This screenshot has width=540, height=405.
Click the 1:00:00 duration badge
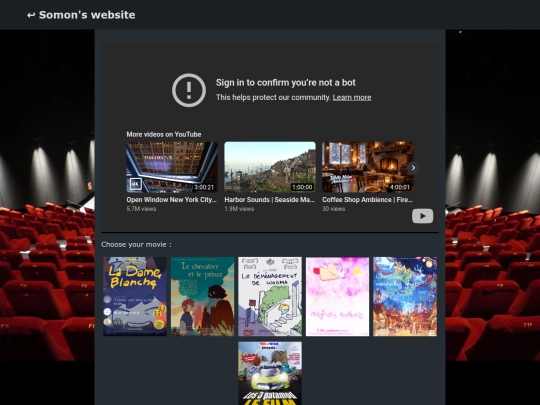click(302, 187)
